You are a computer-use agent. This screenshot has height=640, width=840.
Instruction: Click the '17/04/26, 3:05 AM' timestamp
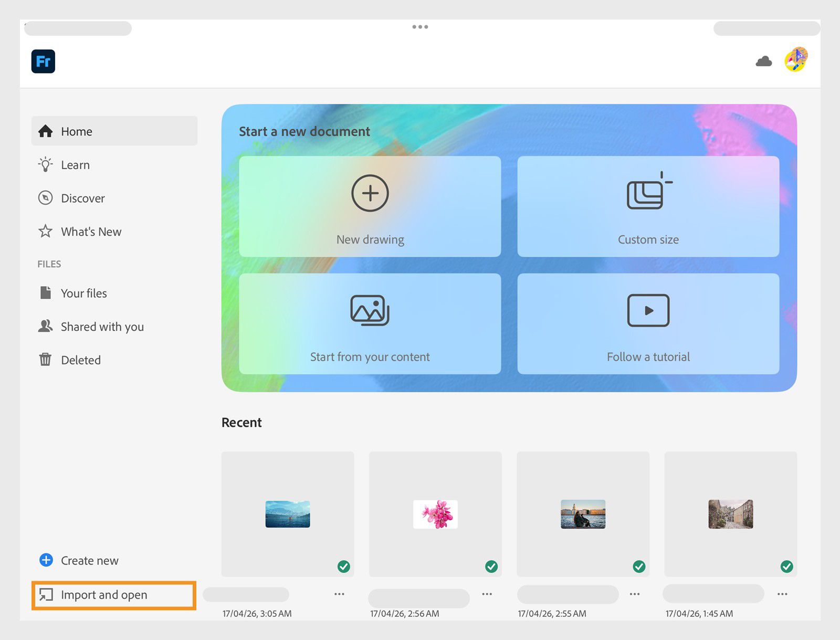(x=257, y=613)
